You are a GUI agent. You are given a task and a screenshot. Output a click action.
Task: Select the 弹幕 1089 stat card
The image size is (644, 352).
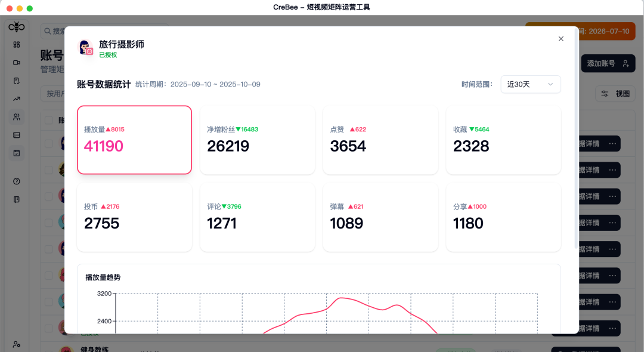(x=380, y=217)
